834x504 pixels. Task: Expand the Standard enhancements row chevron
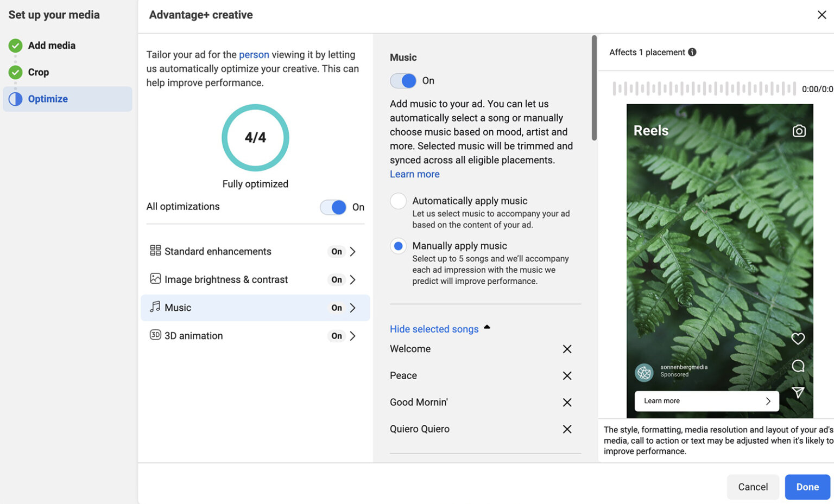352,251
